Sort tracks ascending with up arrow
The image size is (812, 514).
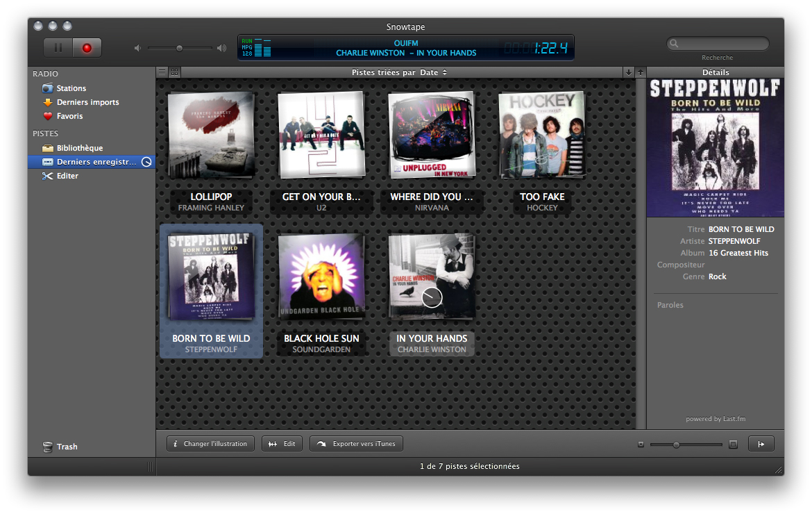(641, 72)
